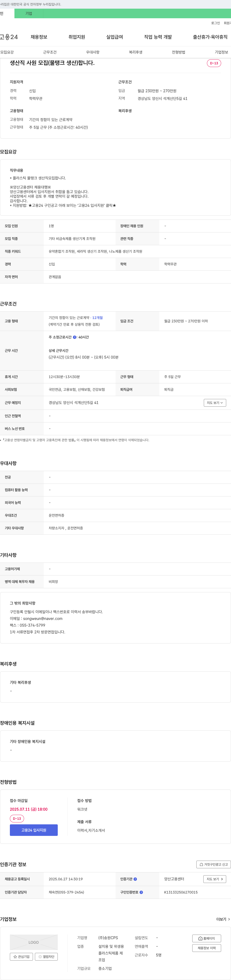Apply with 고용24 입사지원 button
This screenshot has width=231, height=980.
click(33, 830)
